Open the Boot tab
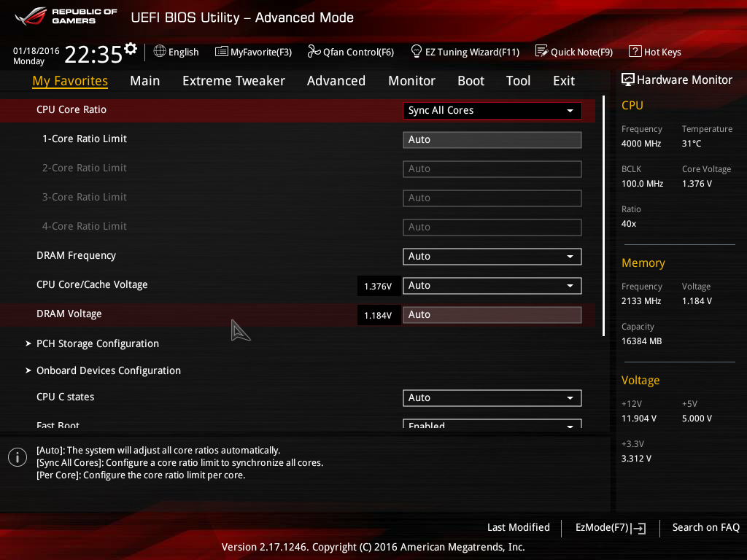 (471, 81)
